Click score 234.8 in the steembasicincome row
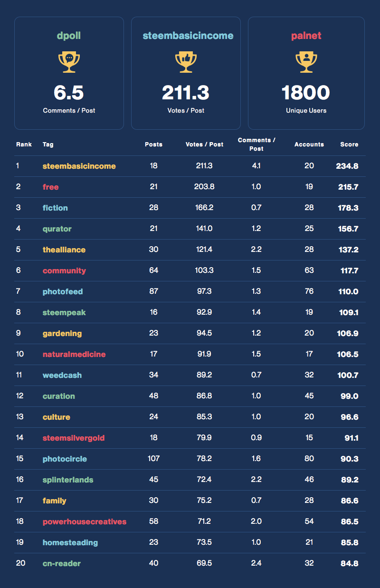The height and width of the screenshot is (588, 380). coord(347,166)
